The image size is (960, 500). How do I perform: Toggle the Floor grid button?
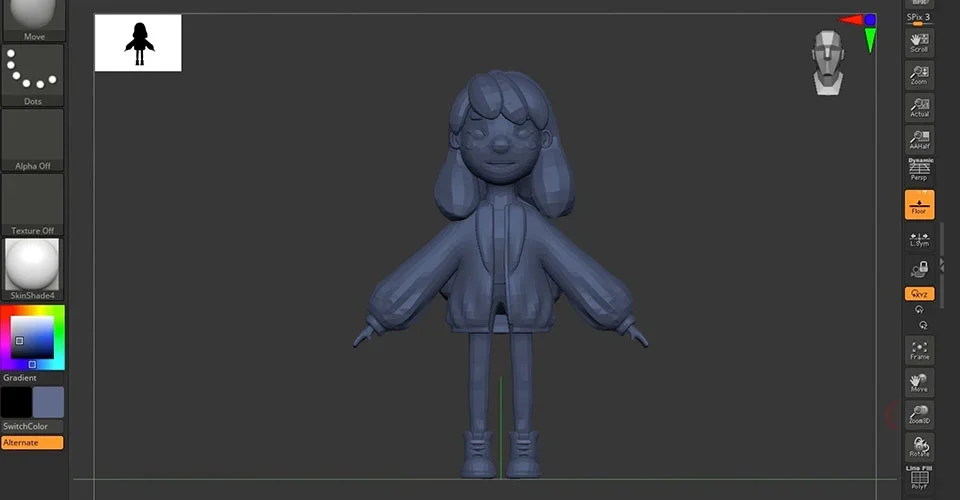920,204
